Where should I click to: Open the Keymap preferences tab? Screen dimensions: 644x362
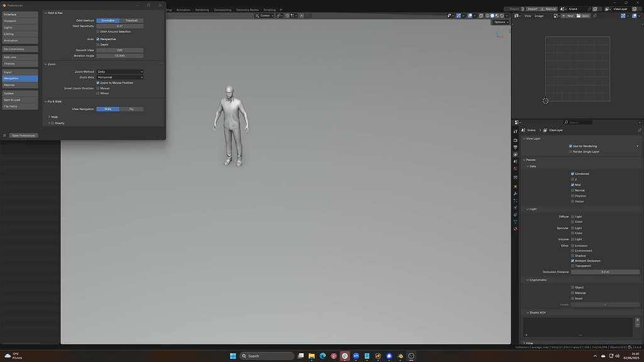point(20,85)
